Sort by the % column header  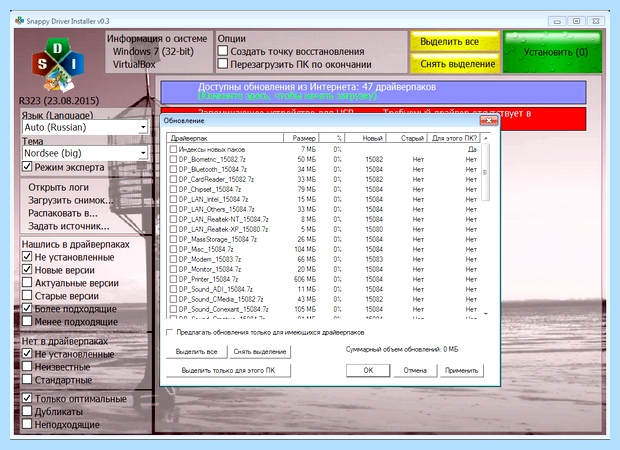tap(332, 138)
